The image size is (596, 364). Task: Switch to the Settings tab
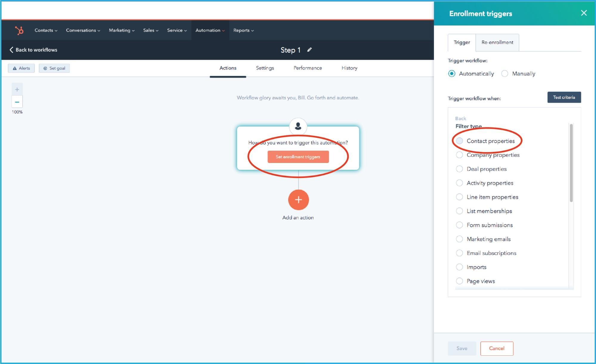(265, 68)
